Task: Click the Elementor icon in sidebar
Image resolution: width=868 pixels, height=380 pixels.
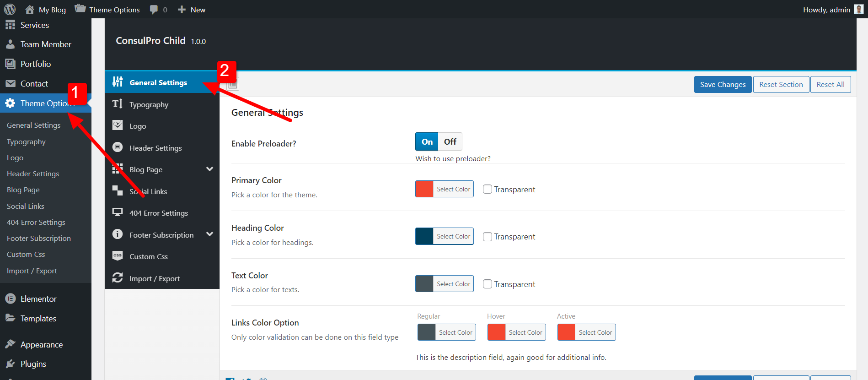Action: pyautogui.click(x=11, y=299)
